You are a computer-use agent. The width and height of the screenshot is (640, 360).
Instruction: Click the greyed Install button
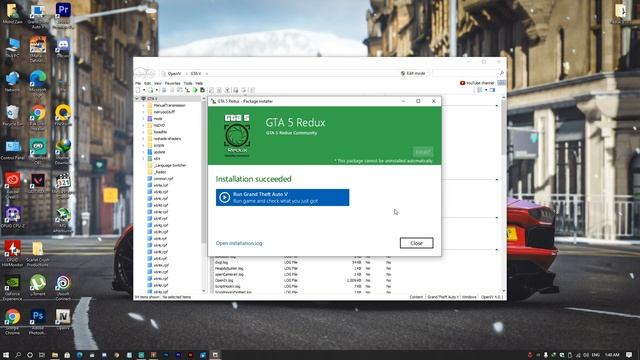(423, 152)
